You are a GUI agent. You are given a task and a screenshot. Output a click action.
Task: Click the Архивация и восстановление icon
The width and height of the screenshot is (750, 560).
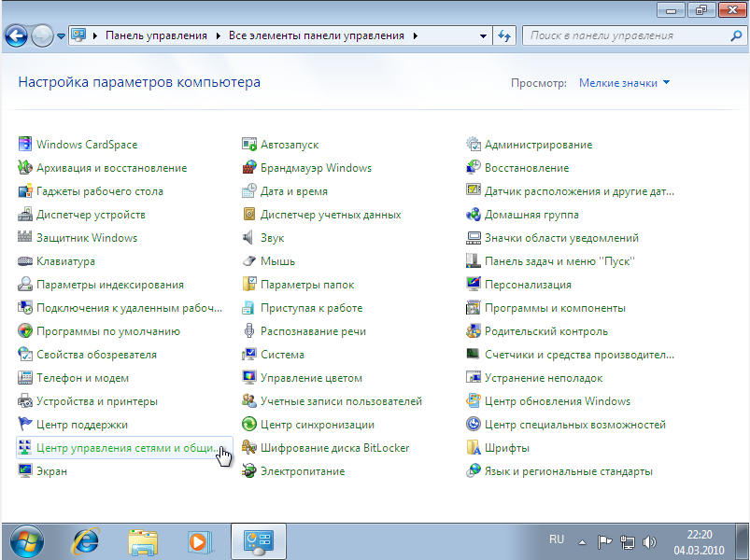[x=25, y=167]
